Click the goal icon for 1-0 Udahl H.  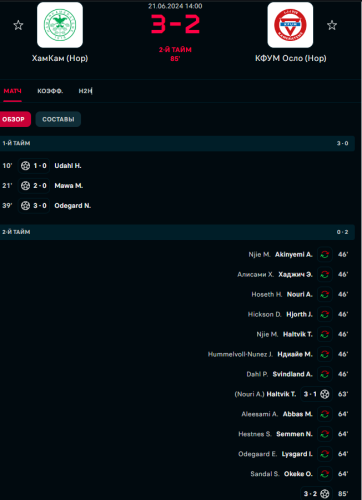(x=26, y=166)
